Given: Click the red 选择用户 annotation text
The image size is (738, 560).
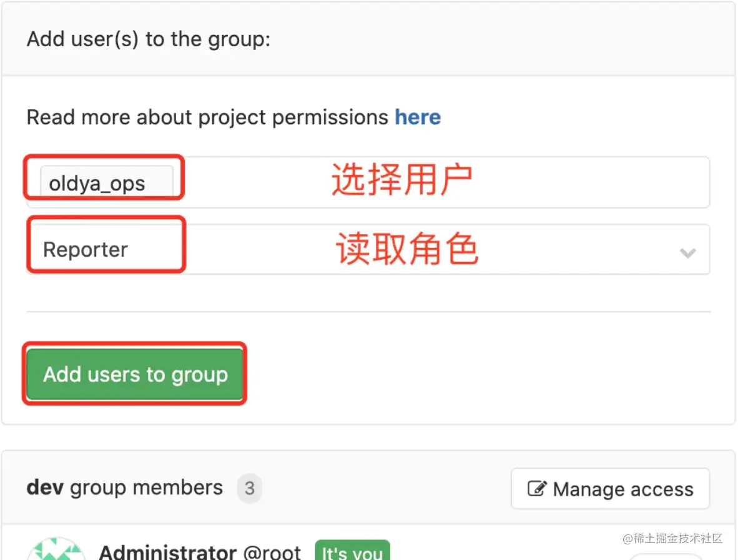Looking at the screenshot, I should pos(401,181).
